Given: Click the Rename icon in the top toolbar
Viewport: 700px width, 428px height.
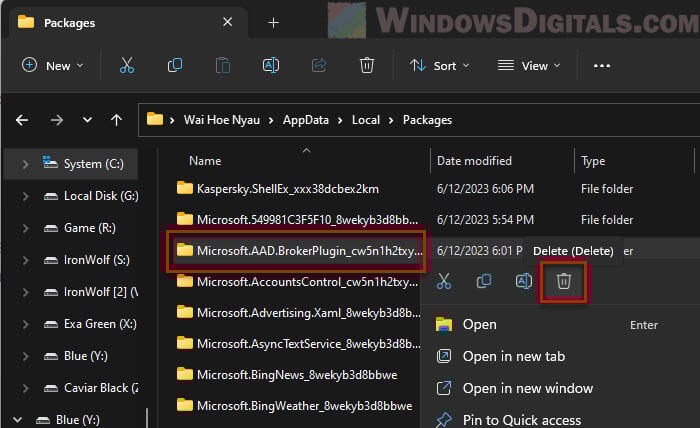Looking at the screenshot, I should click(x=271, y=66).
